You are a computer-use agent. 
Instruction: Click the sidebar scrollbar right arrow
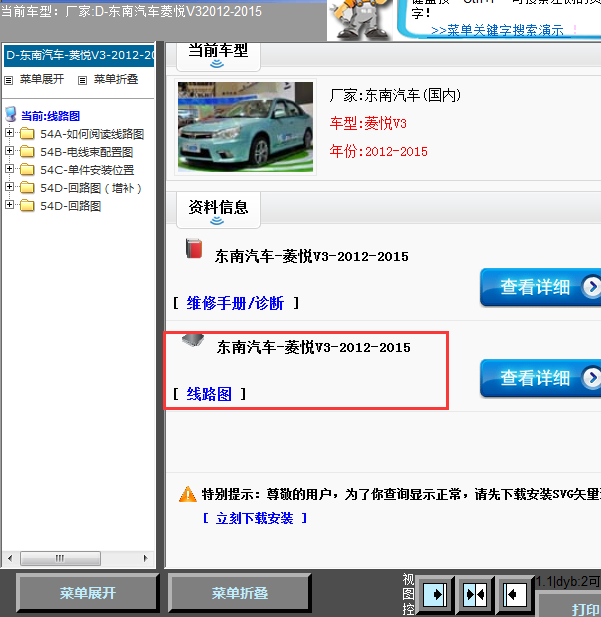(146, 558)
